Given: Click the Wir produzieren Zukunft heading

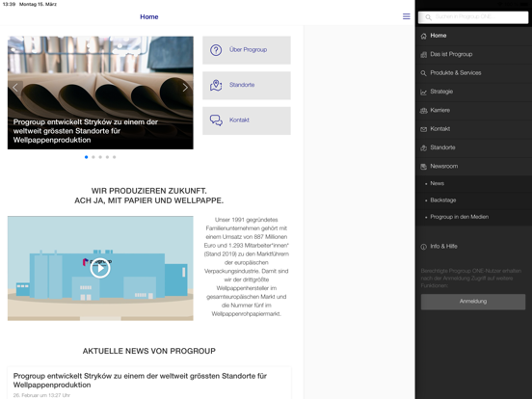Looking at the screenshot, I should pyautogui.click(x=149, y=196).
